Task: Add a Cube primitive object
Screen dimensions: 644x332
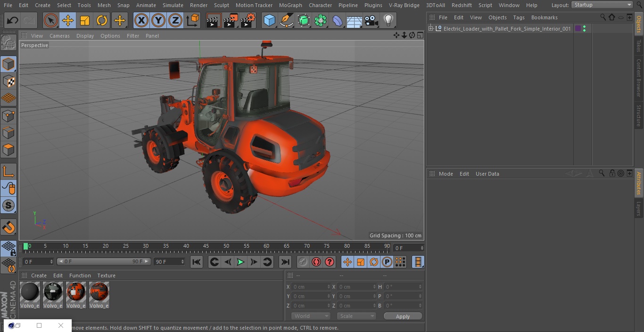Action: [269, 20]
